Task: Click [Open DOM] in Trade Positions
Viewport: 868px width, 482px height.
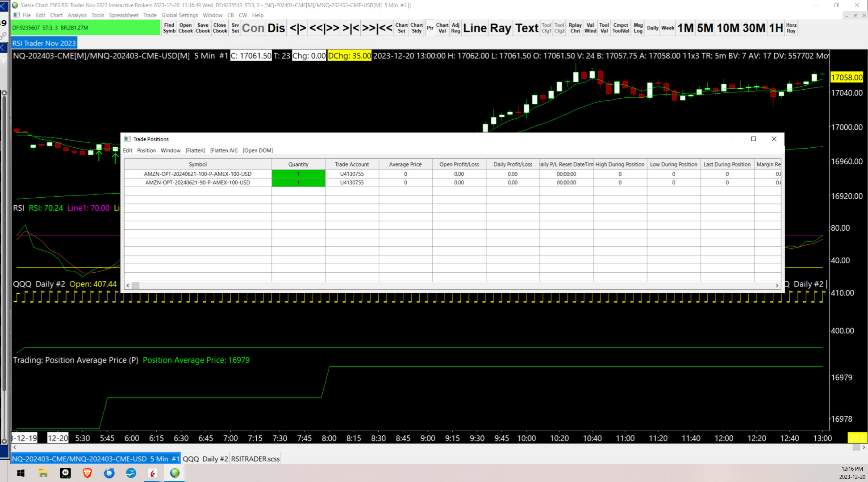Action: coord(258,150)
